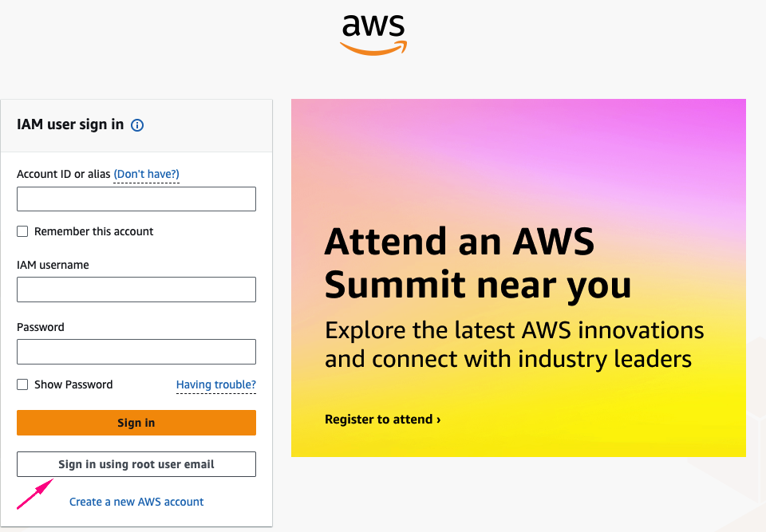Viewport: 766px width, 532px height.
Task: Click the "Show Password" label text
Action: pos(73,384)
